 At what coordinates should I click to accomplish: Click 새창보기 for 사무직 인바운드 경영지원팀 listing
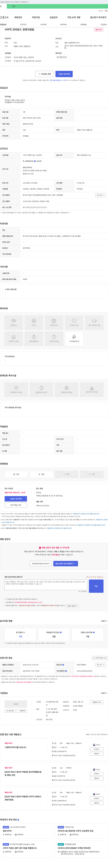tap(97, 803)
